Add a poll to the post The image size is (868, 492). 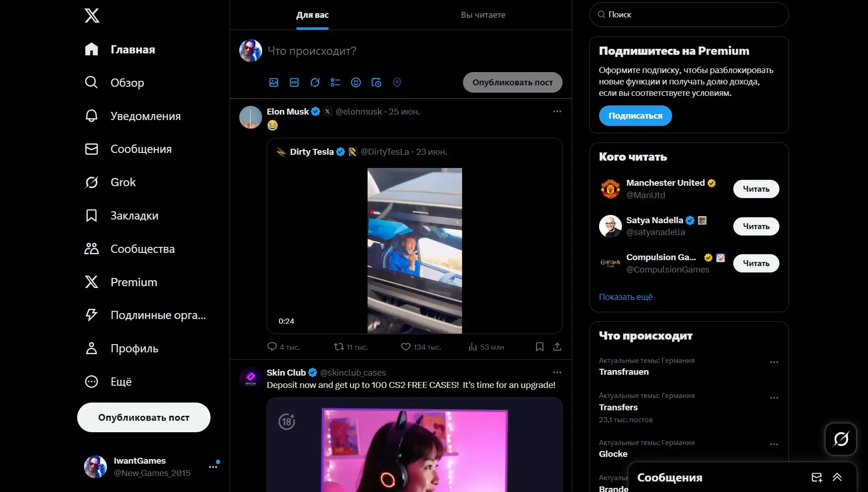pyautogui.click(x=336, y=82)
